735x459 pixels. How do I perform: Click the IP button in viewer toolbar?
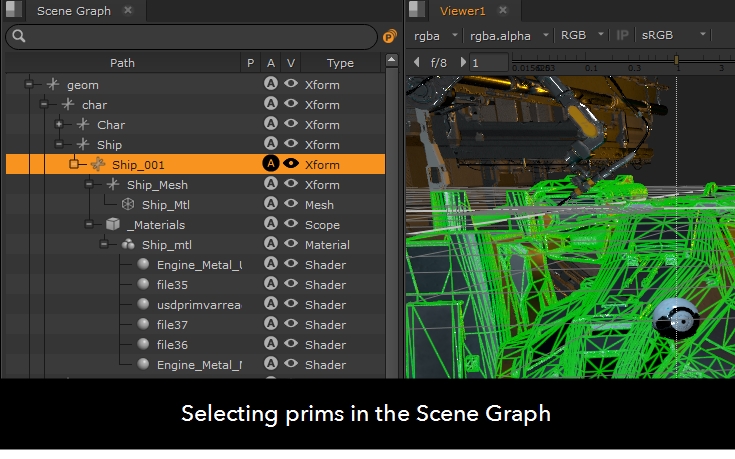[x=622, y=35]
